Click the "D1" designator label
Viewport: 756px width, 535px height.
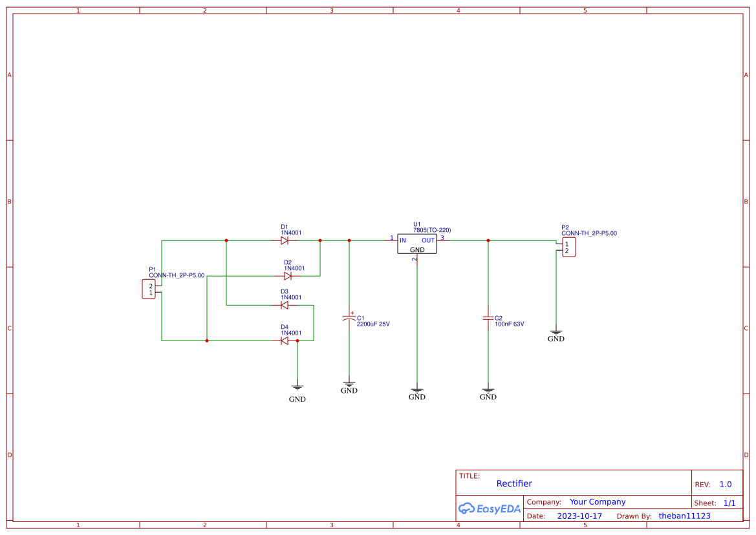coord(285,227)
